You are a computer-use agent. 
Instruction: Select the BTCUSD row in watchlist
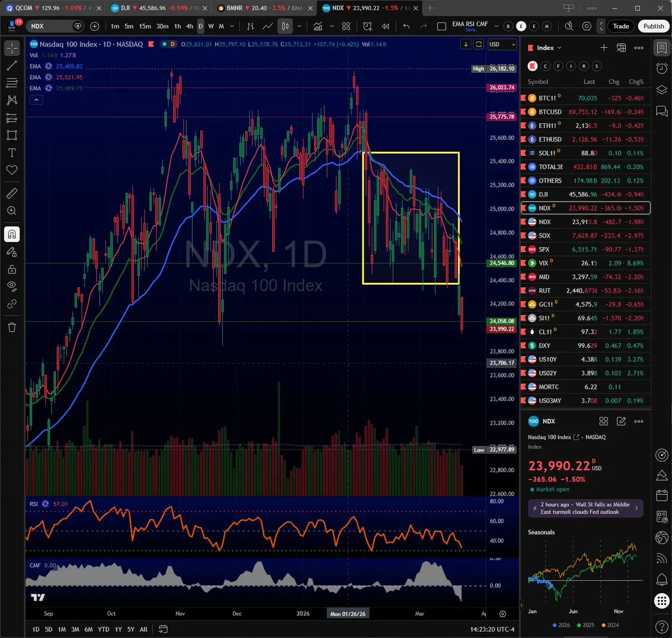click(x=586, y=111)
